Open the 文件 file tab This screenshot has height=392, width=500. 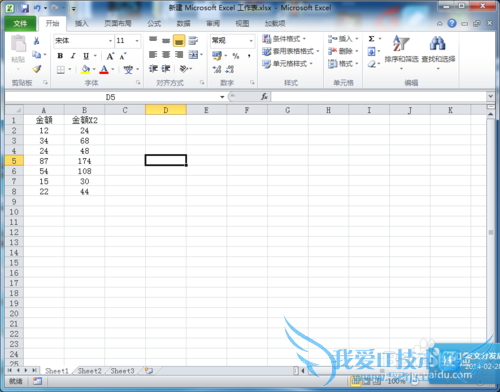(20, 23)
